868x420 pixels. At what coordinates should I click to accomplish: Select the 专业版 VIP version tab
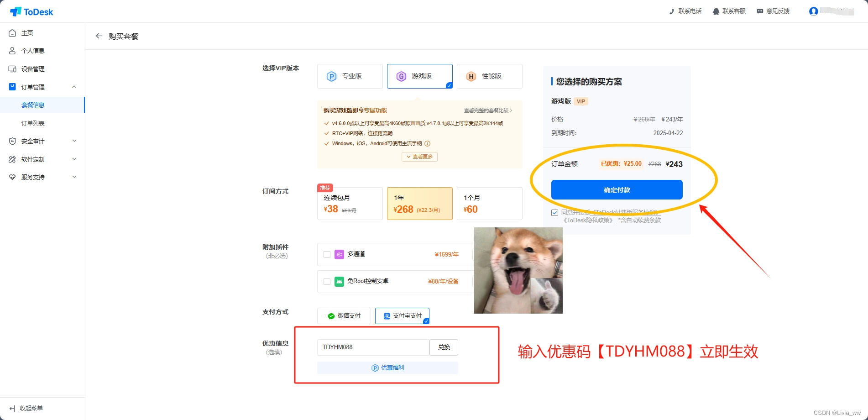click(350, 76)
